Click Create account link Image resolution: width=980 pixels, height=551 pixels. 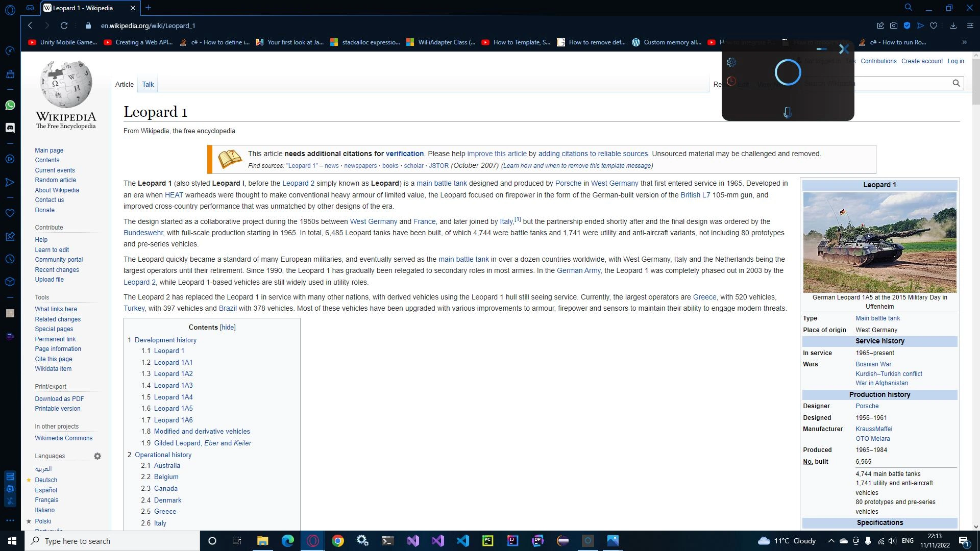pyautogui.click(x=922, y=61)
